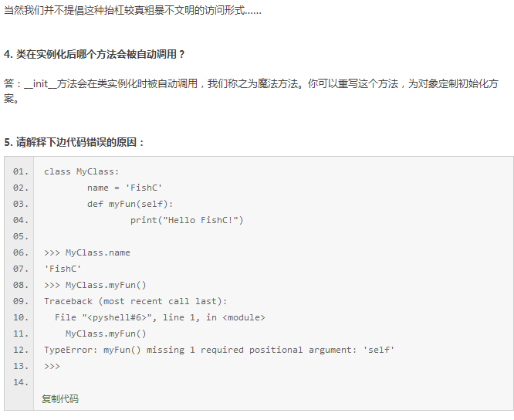Click the 复制代码 link
This screenshot has height=420, width=514.
pos(60,398)
